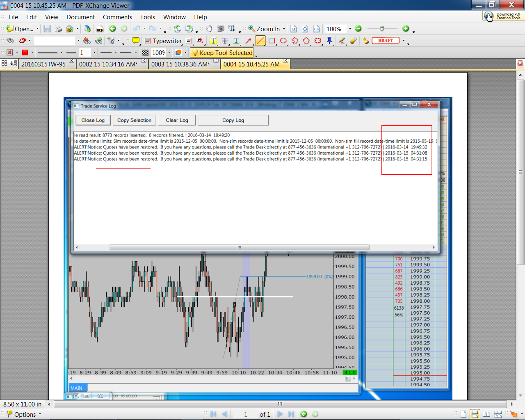This screenshot has width=525, height=420.
Task: Select the Highlight text tool
Action: pyautogui.click(x=213, y=41)
